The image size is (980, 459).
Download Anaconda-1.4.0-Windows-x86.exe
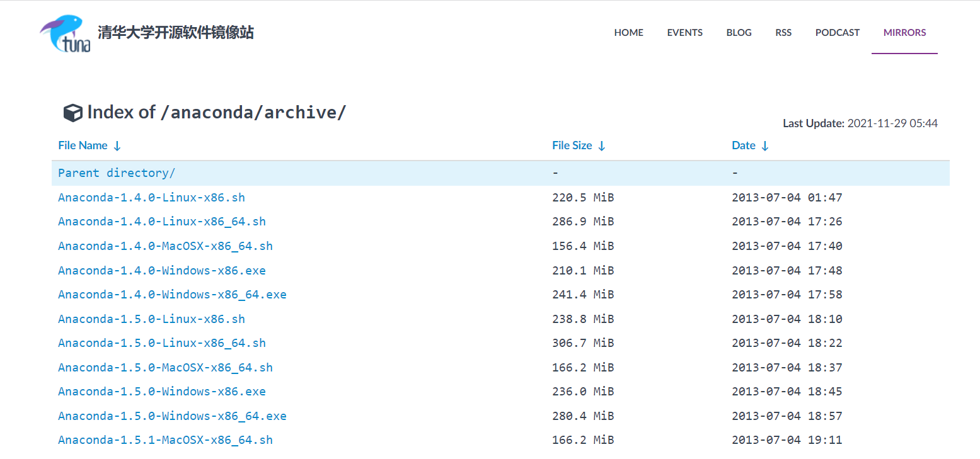tap(162, 270)
